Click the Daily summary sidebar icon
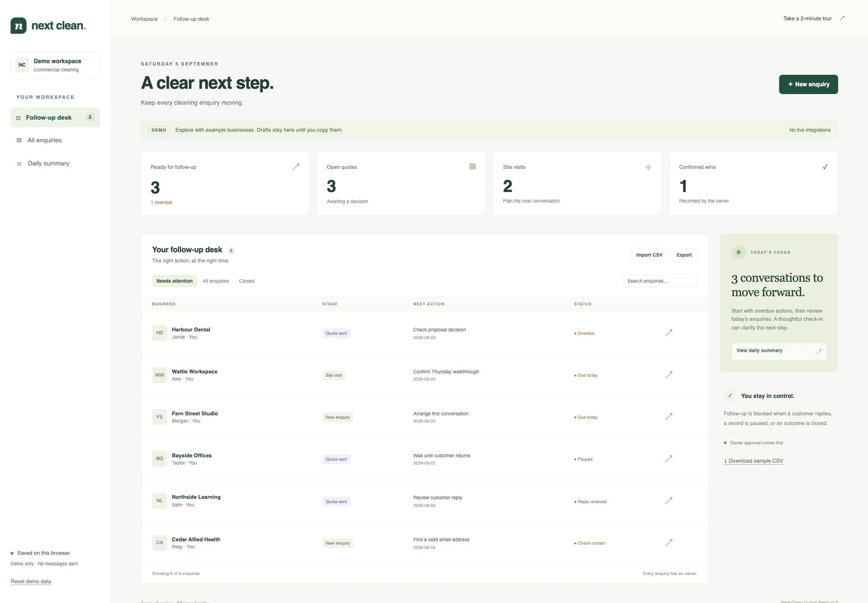Image resolution: width=868 pixels, height=603 pixels. 19,164
